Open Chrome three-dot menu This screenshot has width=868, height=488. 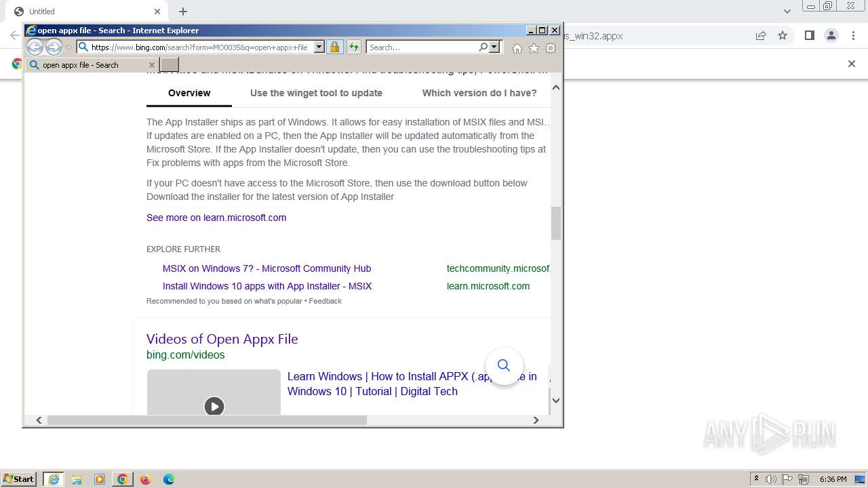(853, 36)
